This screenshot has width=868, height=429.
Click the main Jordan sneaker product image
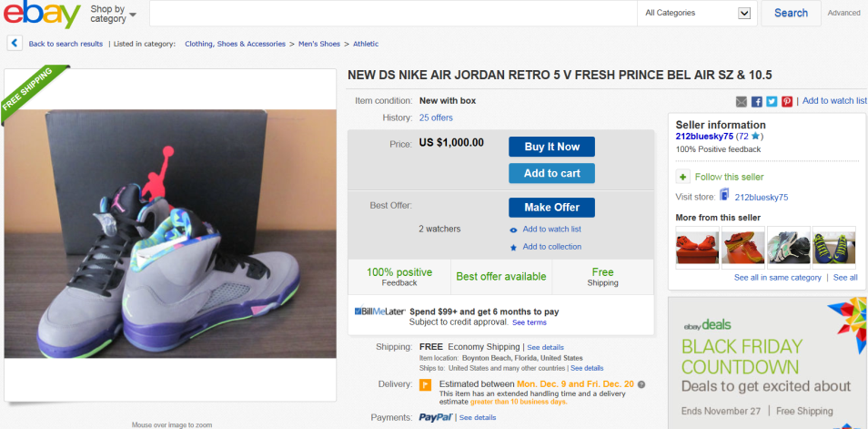(x=169, y=233)
